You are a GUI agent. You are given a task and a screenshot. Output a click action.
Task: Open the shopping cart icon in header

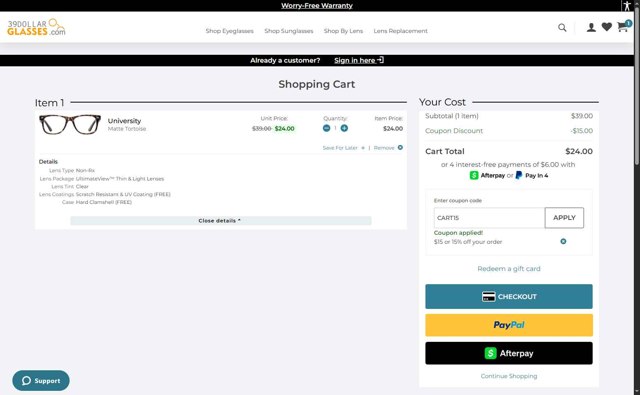(622, 27)
